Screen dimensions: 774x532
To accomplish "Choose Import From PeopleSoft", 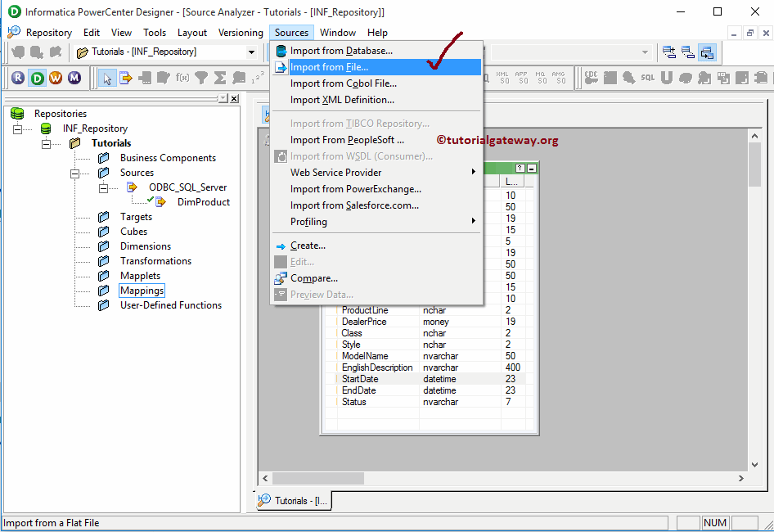I will (376, 140).
